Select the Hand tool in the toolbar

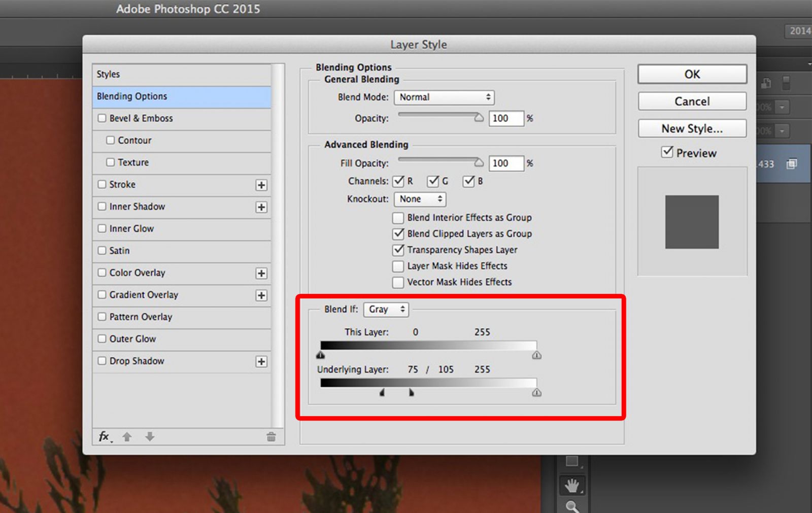point(572,485)
